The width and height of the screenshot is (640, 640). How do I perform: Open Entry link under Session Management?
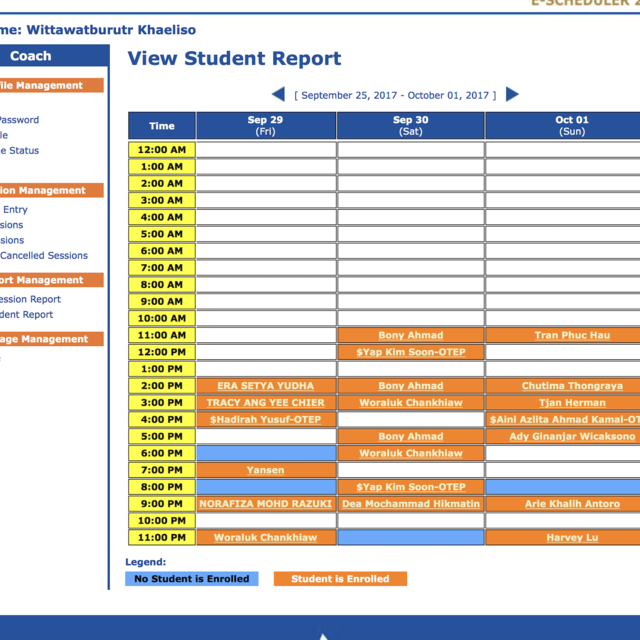click(x=15, y=209)
